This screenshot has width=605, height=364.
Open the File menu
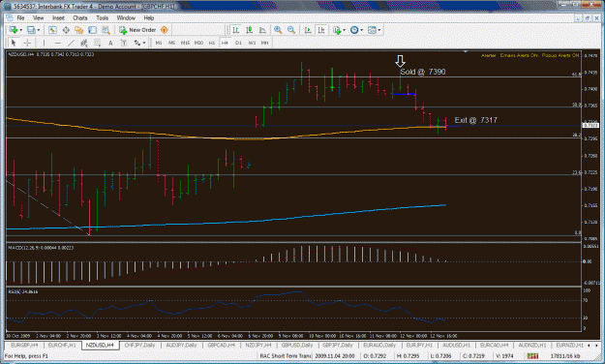20,17
